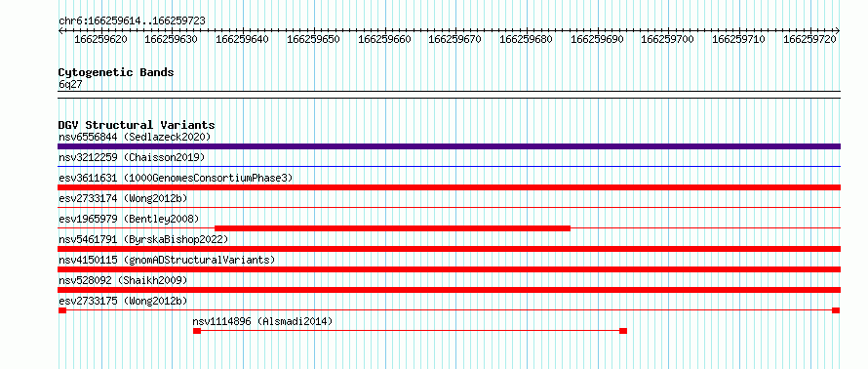The image size is (868, 369).
Task: Click ruler position 166259660
Action: (384, 39)
